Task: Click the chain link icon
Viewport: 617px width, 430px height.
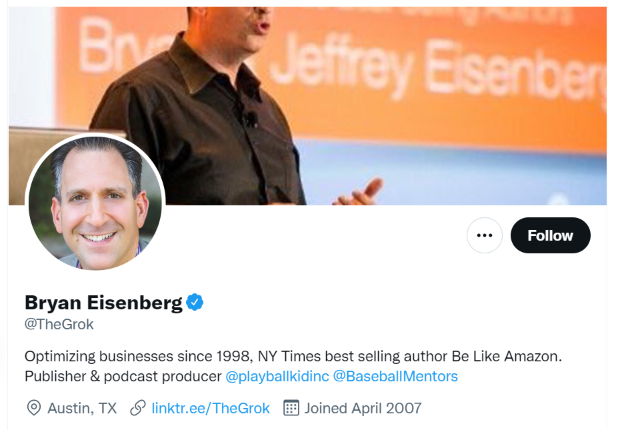Action: coord(138,408)
